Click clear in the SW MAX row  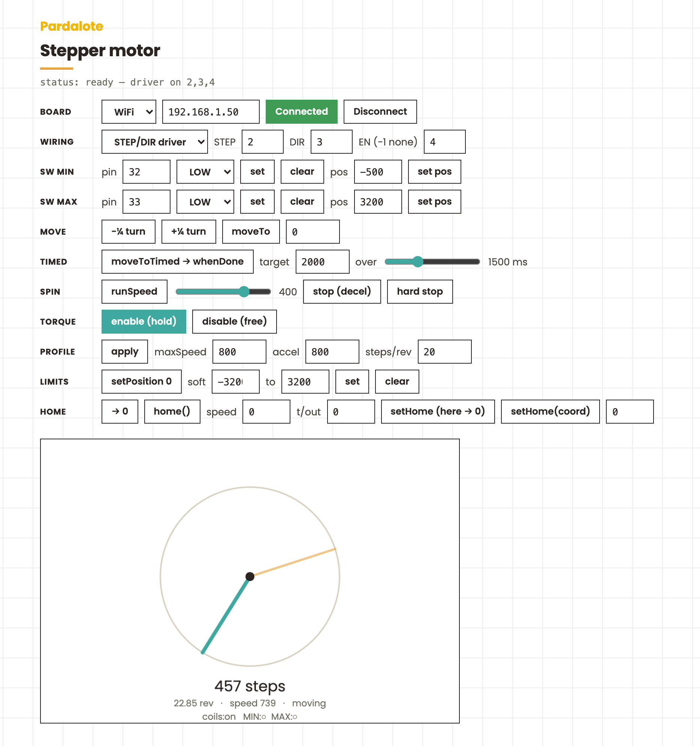pyautogui.click(x=302, y=202)
